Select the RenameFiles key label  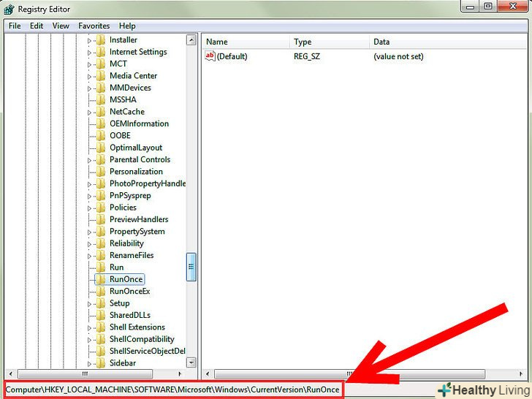[x=132, y=255]
